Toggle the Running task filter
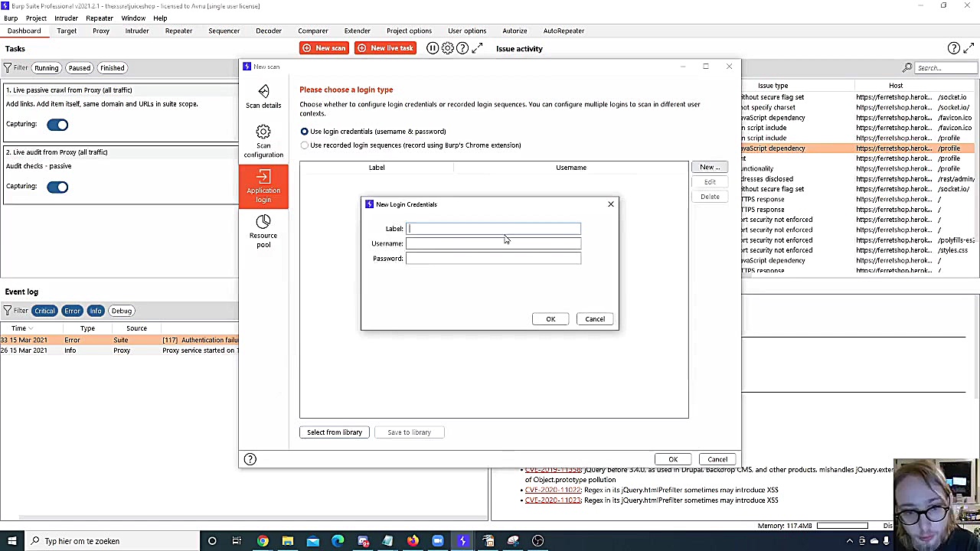 click(46, 68)
